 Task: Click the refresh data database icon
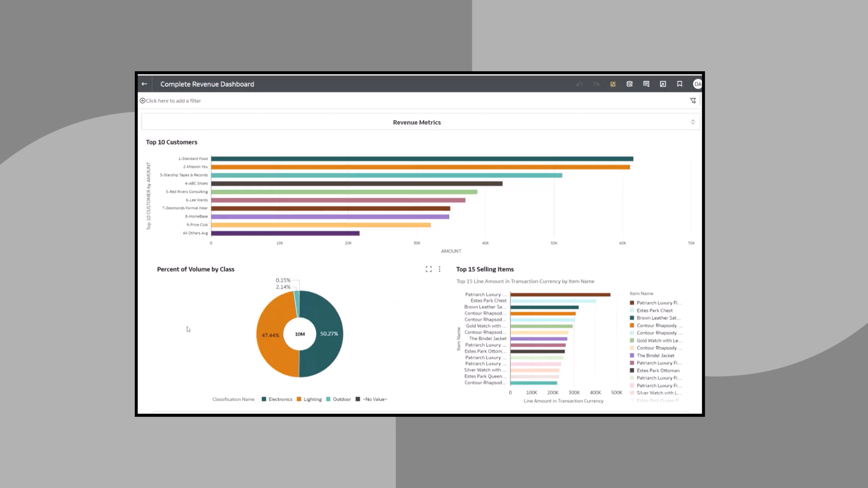(x=630, y=84)
